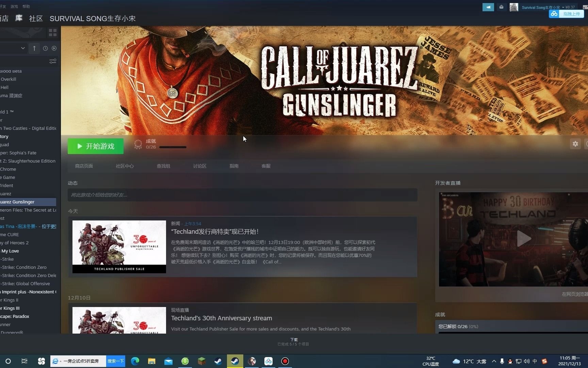Open today's Techland Publisher Sale thumbnail
Viewport: 588px width, 368px height.
119,247
